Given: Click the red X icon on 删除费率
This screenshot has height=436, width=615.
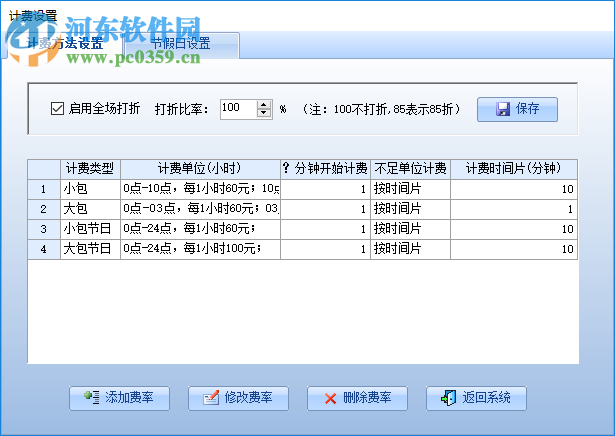Looking at the screenshot, I should coord(330,399).
